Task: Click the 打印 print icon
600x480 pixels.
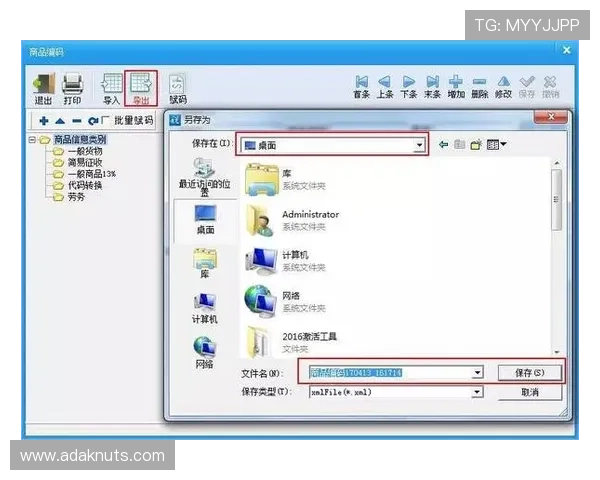Action: point(72,88)
